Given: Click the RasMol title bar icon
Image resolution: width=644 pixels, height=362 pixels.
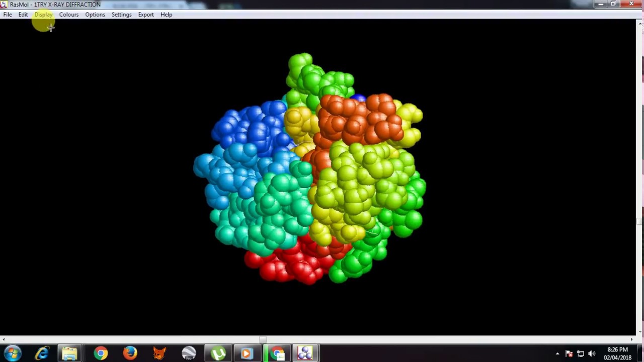Looking at the screenshot, I should click(x=4, y=5).
